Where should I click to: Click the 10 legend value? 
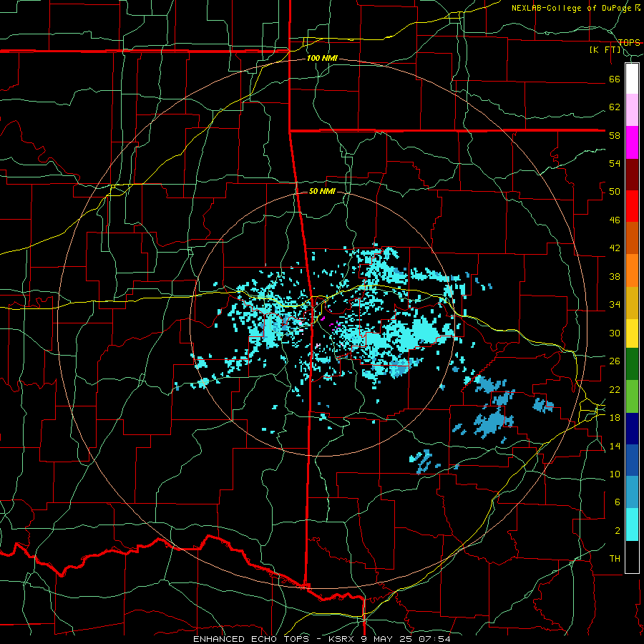point(615,474)
